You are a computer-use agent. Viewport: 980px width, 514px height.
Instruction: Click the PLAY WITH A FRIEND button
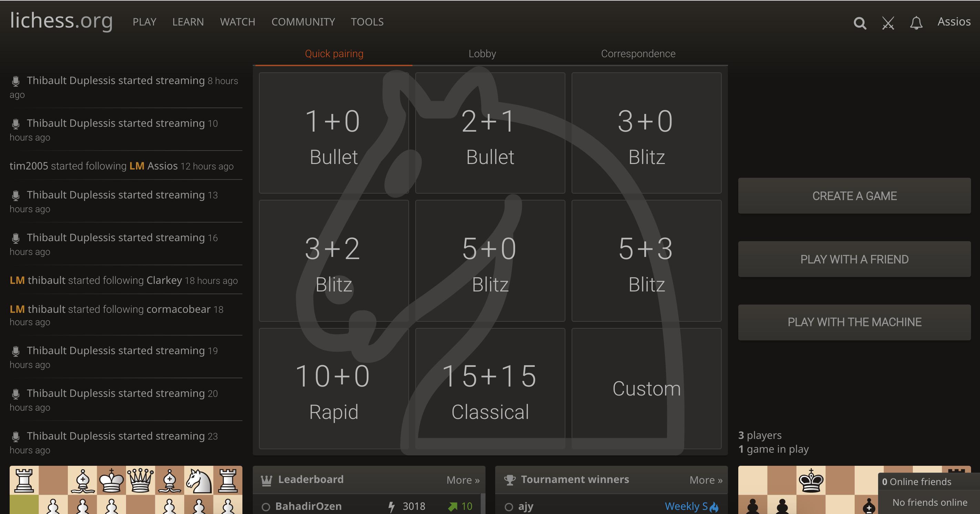point(854,259)
